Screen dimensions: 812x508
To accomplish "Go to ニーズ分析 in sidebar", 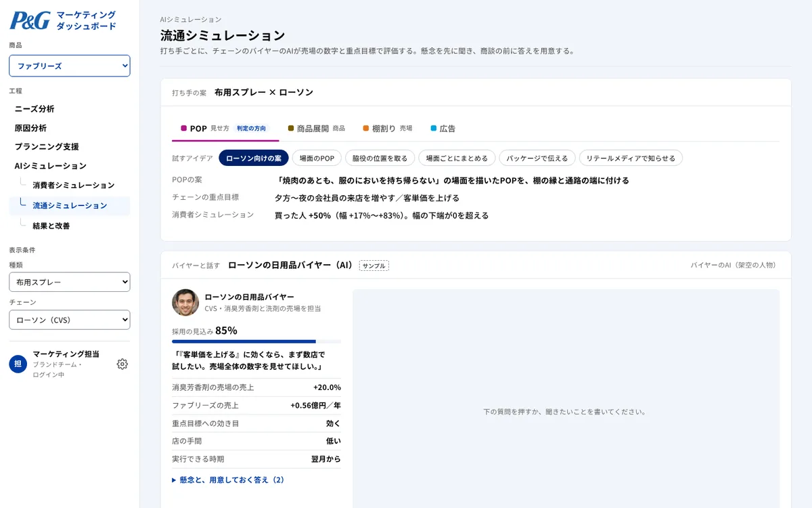I will click(x=35, y=108).
